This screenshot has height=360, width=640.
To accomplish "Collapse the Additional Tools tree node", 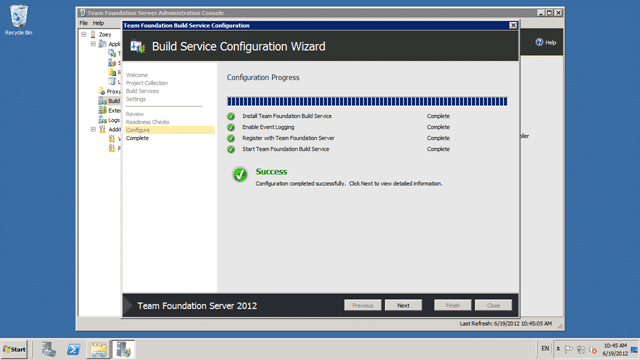I will [93, 129].
